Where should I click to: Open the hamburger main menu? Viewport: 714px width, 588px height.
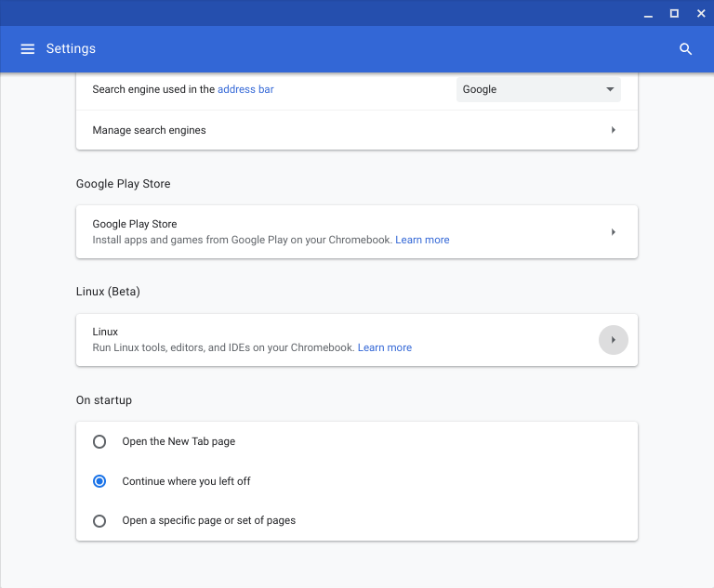pos(27,48)
